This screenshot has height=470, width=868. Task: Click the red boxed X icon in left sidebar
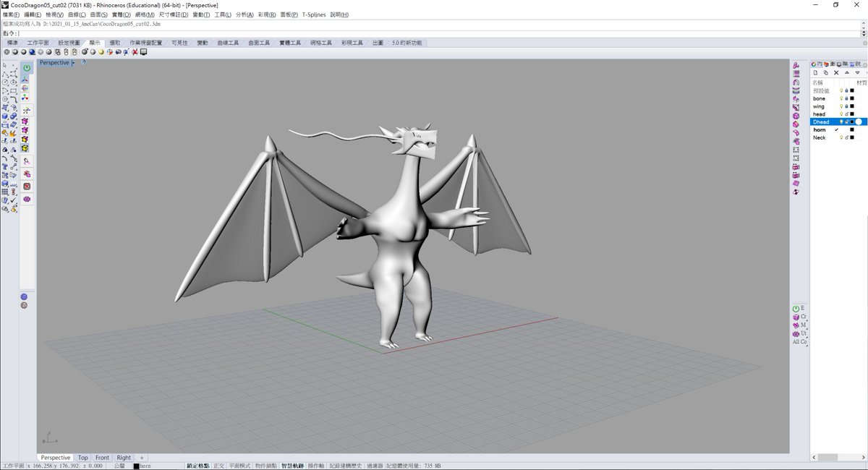tap(27, 186)
